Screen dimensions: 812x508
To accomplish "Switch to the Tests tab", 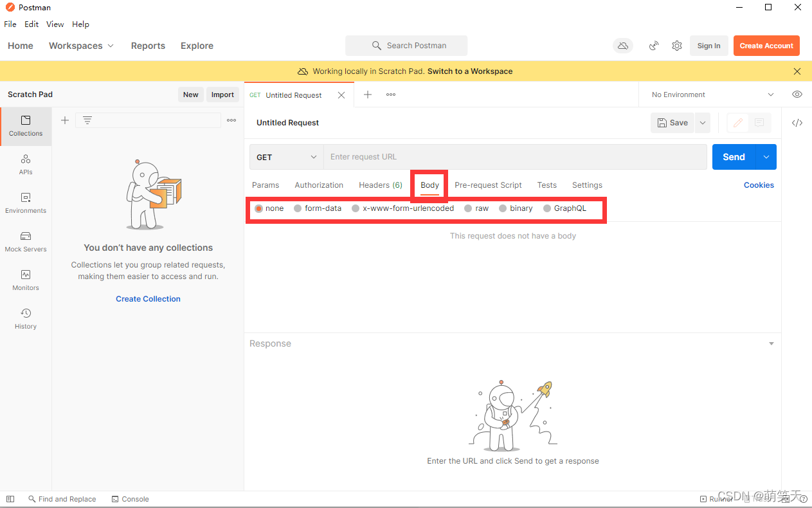I will (547, 185).
